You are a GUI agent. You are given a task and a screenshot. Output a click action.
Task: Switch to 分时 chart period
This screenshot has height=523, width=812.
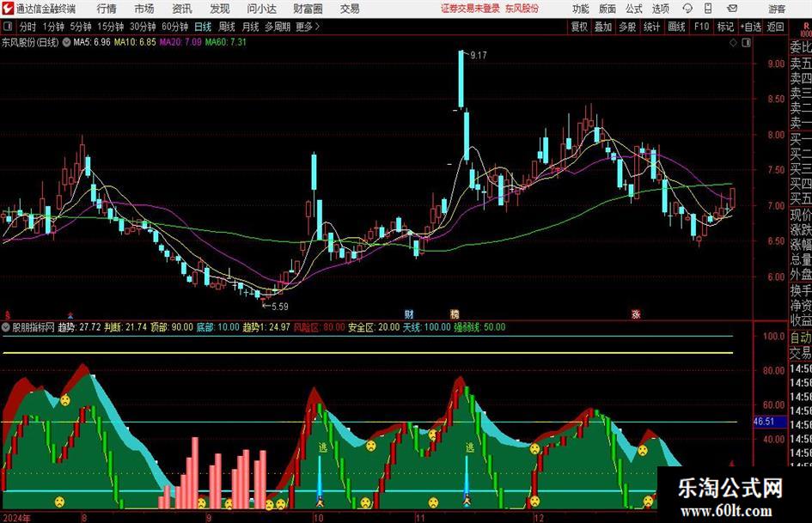[27, 27]
